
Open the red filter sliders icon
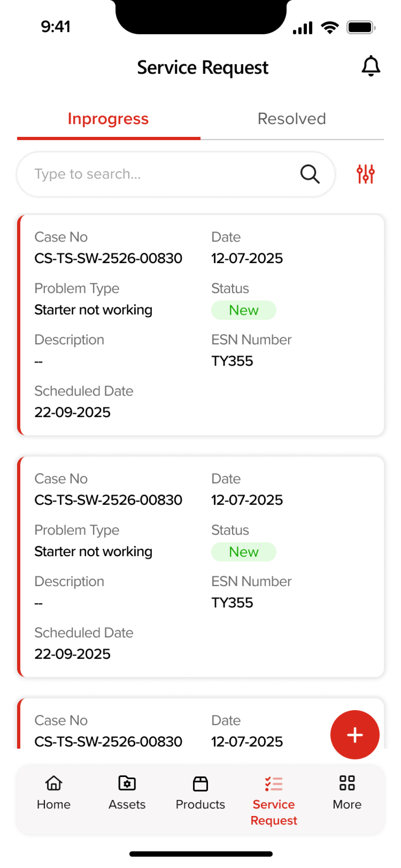(365, 174)
